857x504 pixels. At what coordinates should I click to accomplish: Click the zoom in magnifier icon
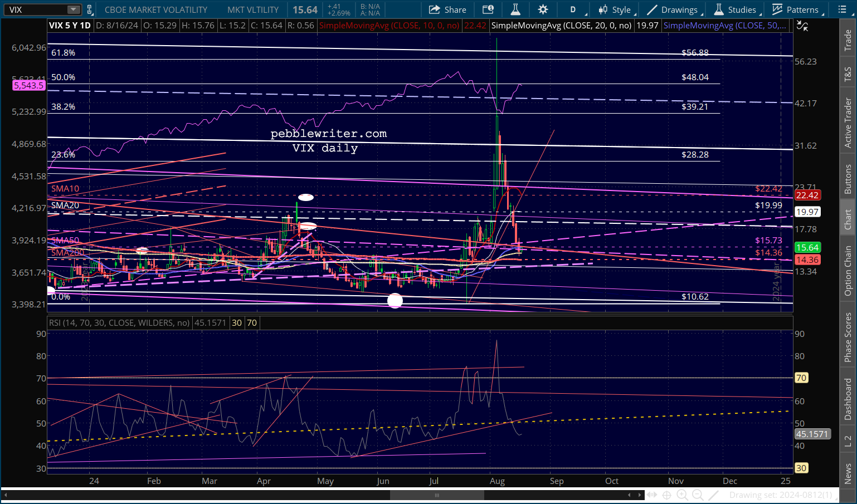tap(681, 495)
